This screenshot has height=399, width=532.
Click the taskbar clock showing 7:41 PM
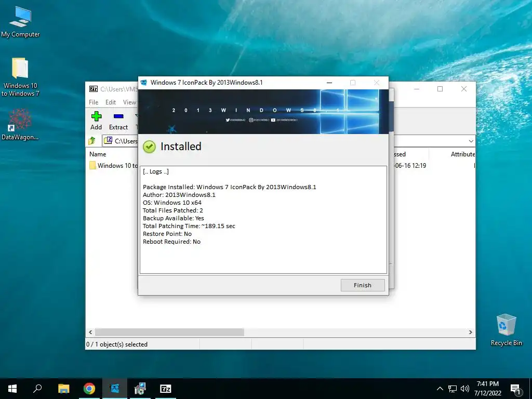(487, 389)
